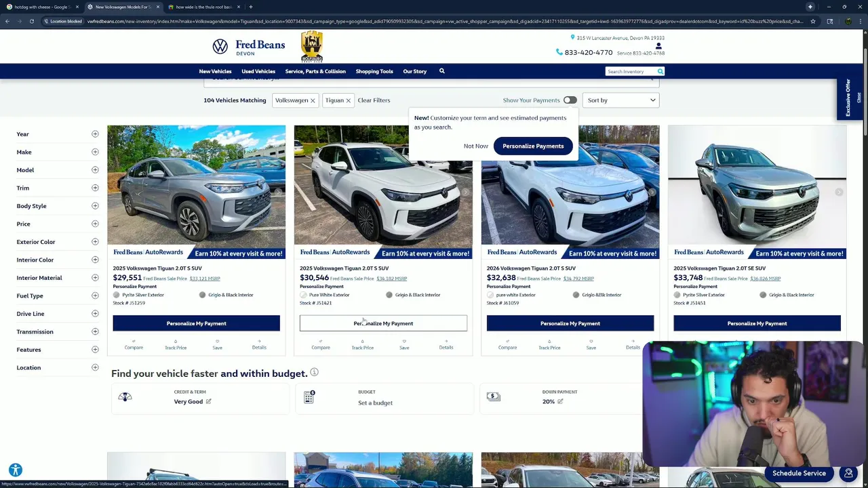Screen dimensions: 868x488
Task: Click the location pin by dealership address
Action: [572, 38]
